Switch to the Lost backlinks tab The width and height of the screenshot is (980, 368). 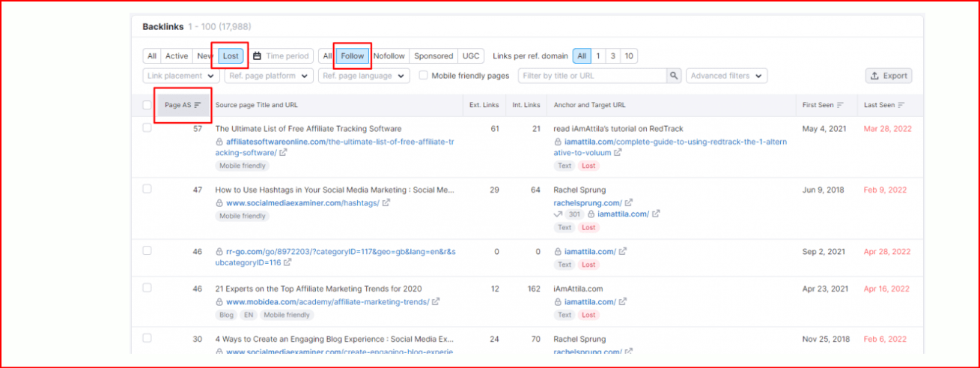(x=231, y=56)
